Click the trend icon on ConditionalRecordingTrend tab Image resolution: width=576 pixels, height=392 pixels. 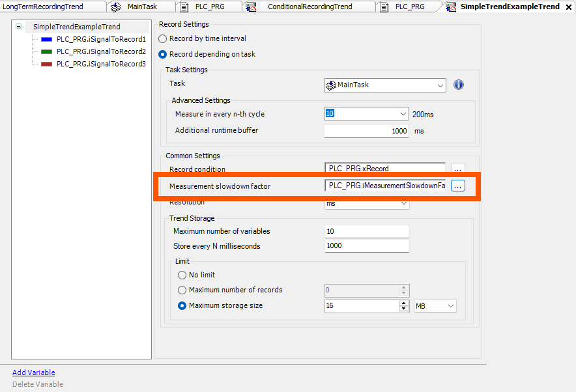tap(250, 7)
